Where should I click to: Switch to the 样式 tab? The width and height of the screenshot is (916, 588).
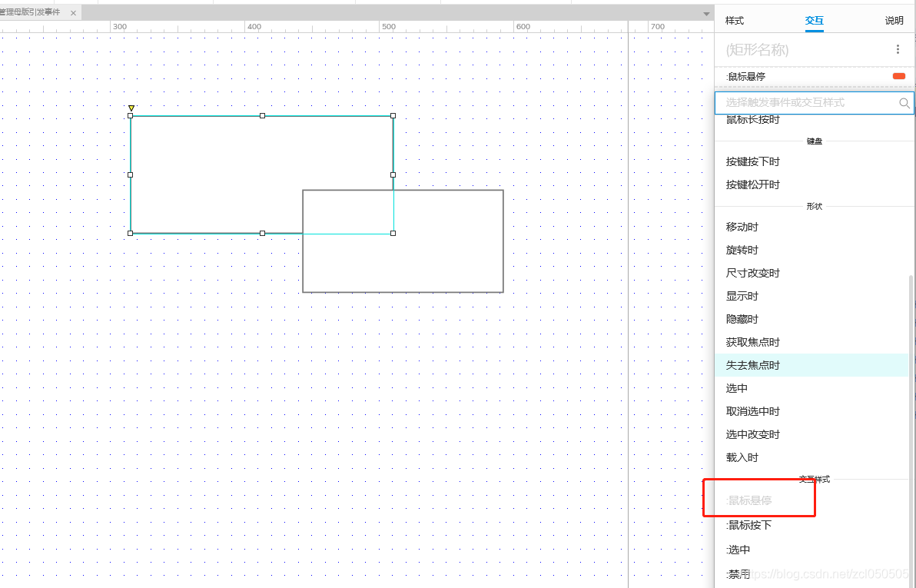(735, 21)
